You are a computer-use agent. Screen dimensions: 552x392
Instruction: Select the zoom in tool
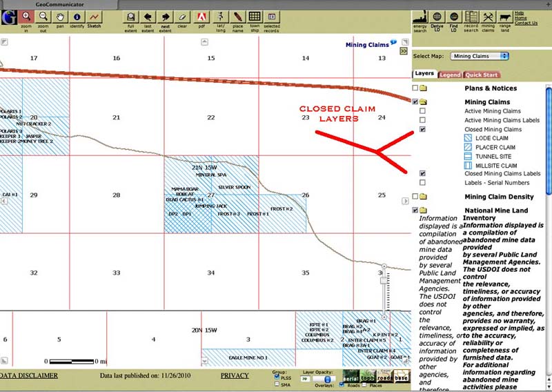26,17
